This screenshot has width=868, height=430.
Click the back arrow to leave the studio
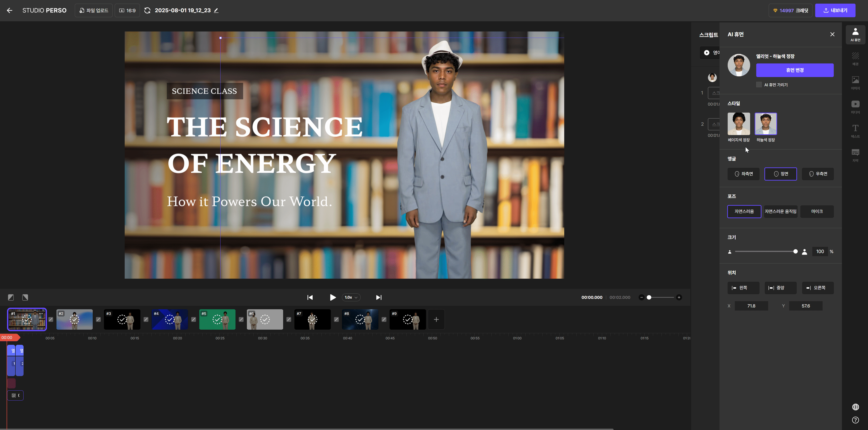point(10,10)
